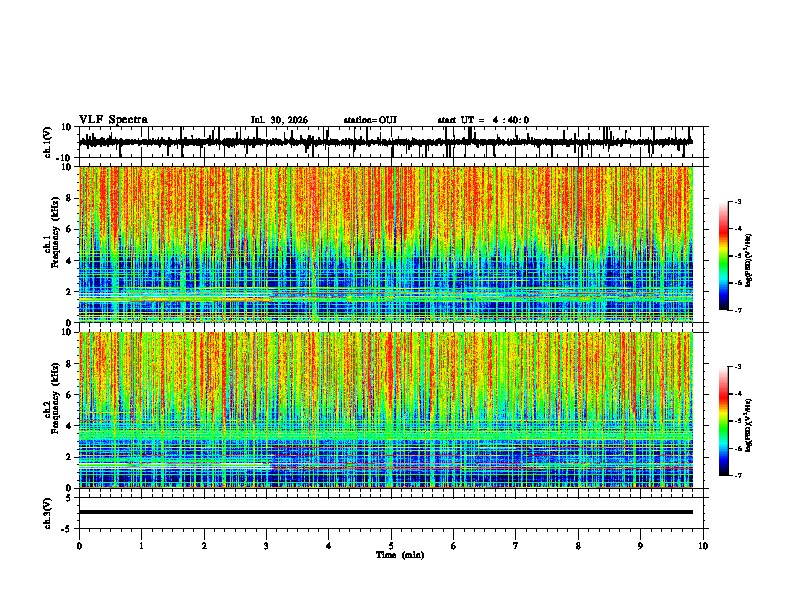Click the ch.2 spectrogram color scale bar
The width and height of the screenshot is (792, 612).
pos(723,421)
